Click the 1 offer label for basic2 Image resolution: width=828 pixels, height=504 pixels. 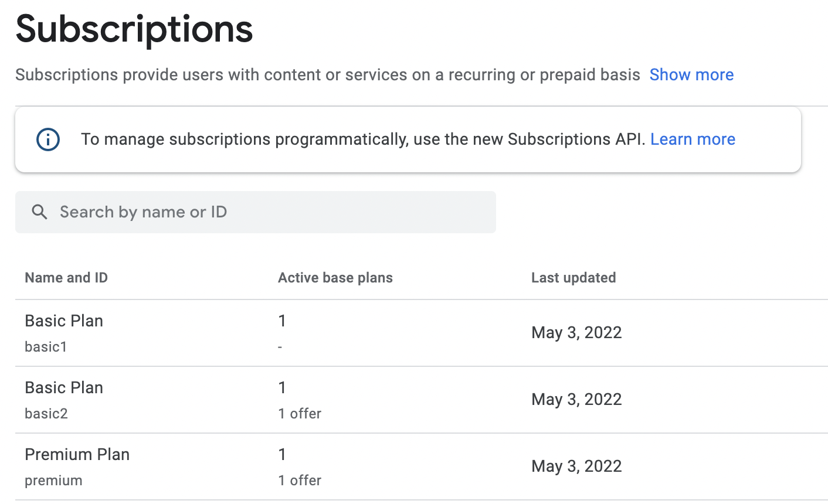coord(300,414)
